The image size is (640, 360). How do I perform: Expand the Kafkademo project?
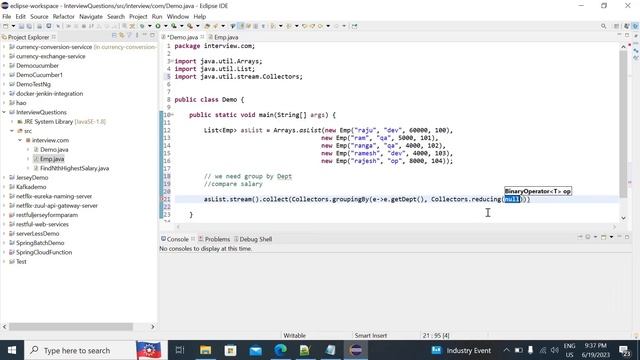pyautogui.click(x=4, y=187)
